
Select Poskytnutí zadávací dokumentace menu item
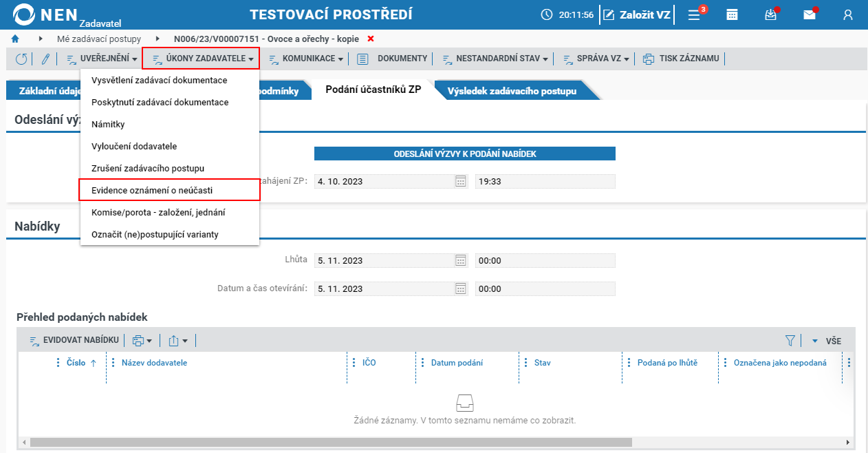click(170, 103)
